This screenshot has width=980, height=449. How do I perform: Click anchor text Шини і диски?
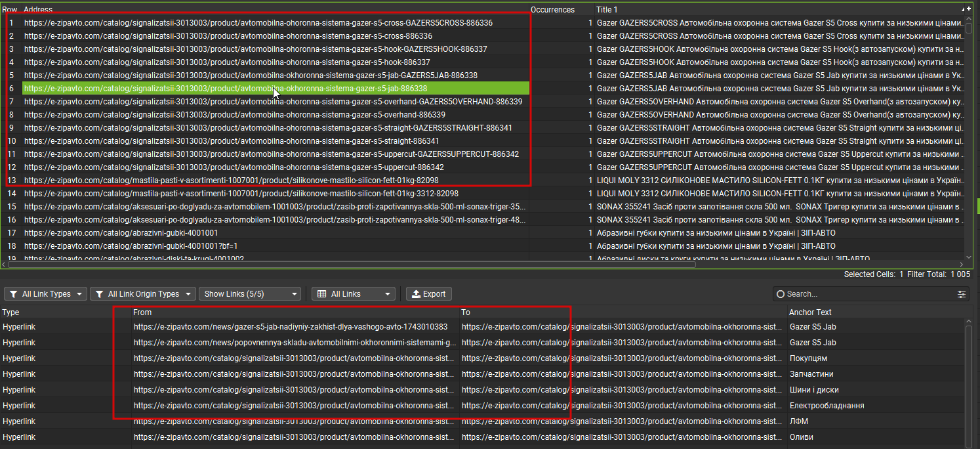(814, 389)
